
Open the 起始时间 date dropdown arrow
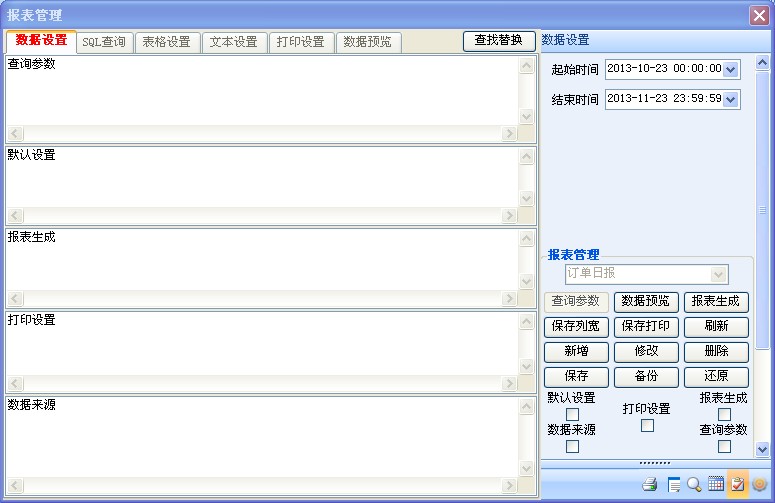731,70
